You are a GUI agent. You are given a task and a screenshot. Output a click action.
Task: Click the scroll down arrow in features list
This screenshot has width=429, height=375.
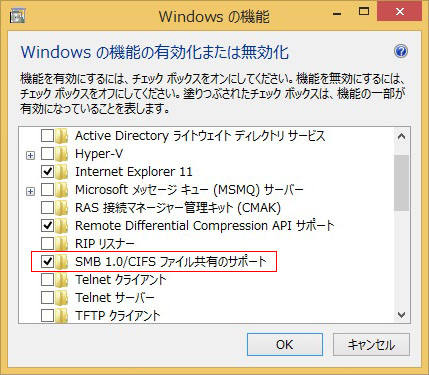401,315
